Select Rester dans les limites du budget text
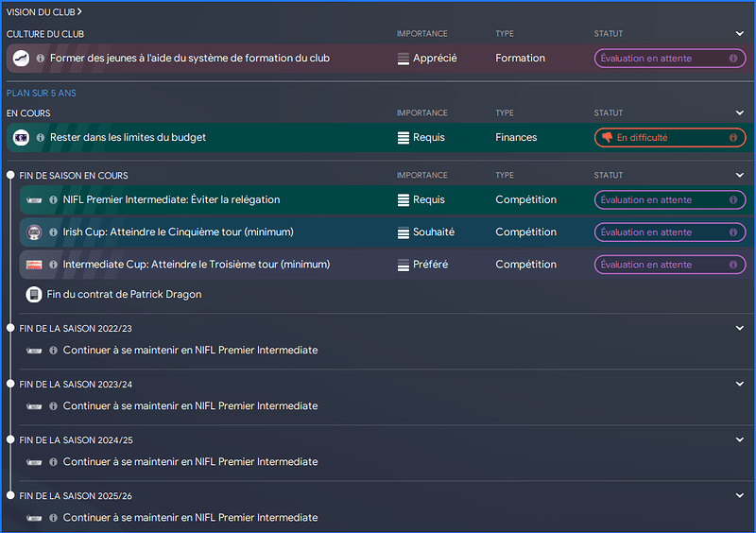The width and height of the screenshot is (756, 533). [x=128, y=137]
